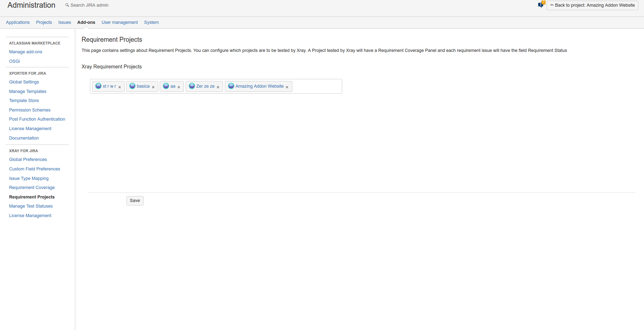Click the search magnifier icon
Image resolution: width=644 pixels, height=330 pixels.
67,5
